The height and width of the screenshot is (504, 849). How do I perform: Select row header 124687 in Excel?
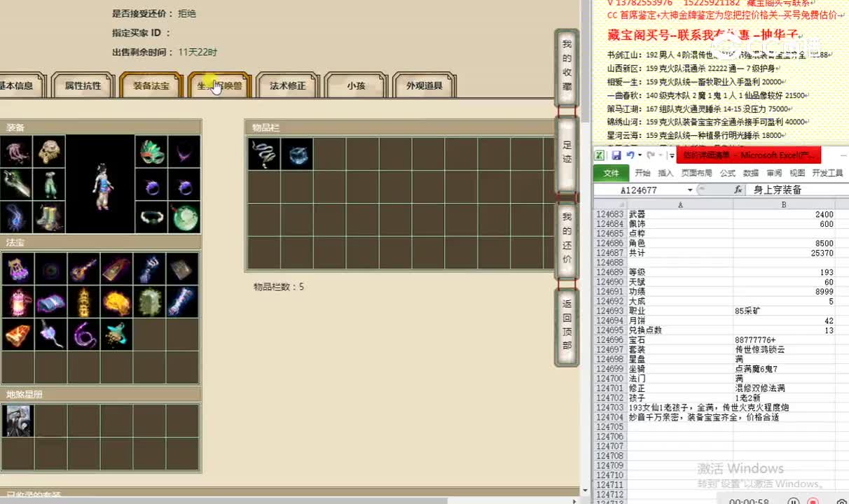(x=610, y=253)
